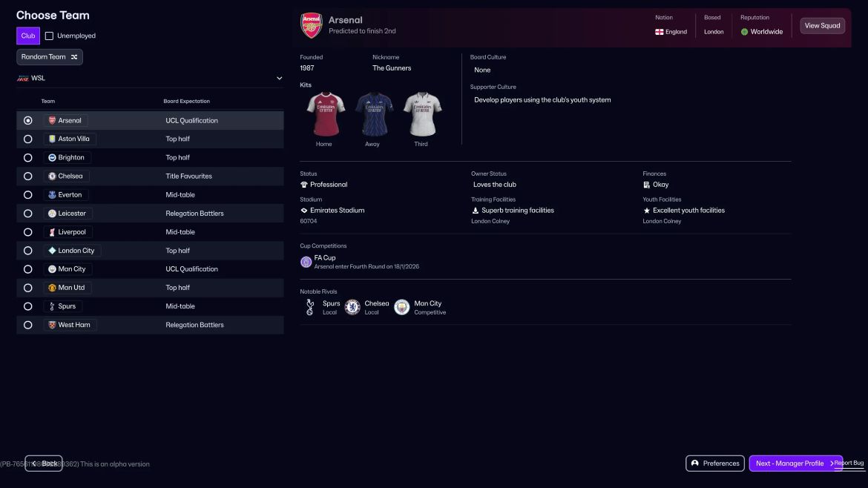The width and height of the screenshot is (868, 488).
Task: Click the England flag icon
Action: click(659, 32)
